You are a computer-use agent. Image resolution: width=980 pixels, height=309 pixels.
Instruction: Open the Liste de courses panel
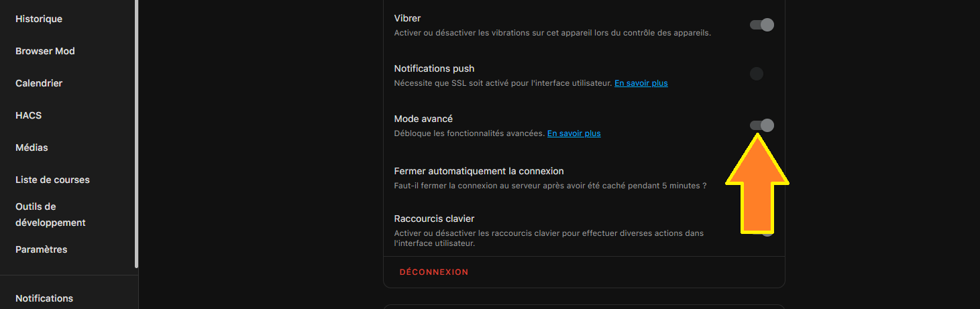click(52, 180)
